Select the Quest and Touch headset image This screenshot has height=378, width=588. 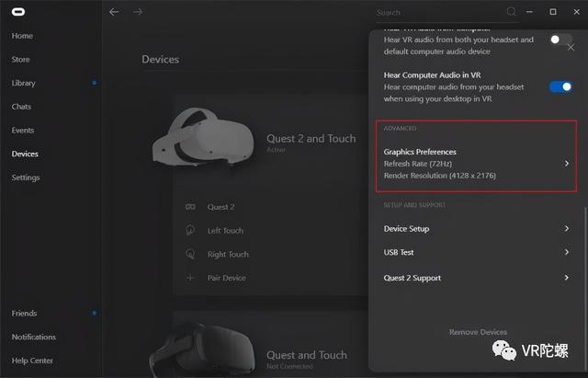[x=202, y=349]
